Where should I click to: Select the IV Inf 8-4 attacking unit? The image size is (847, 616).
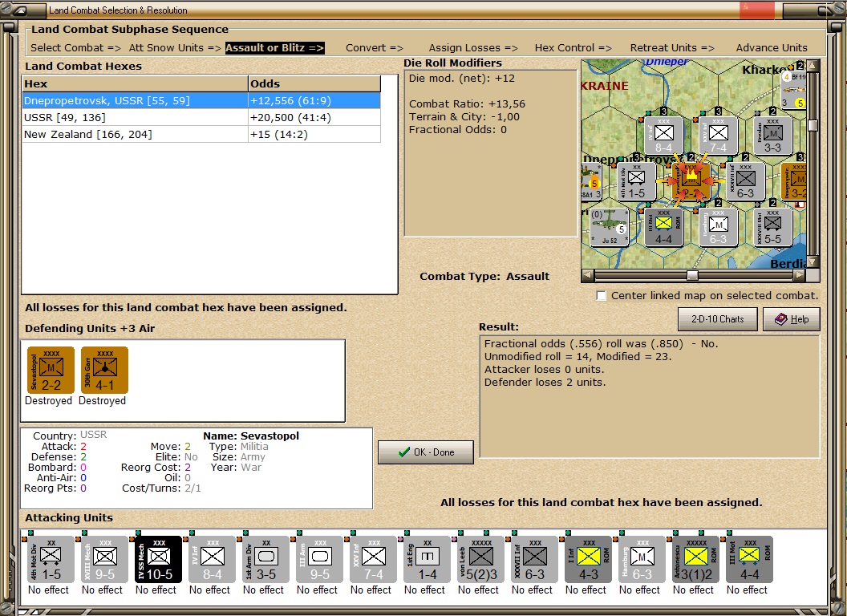pos(212,559)
